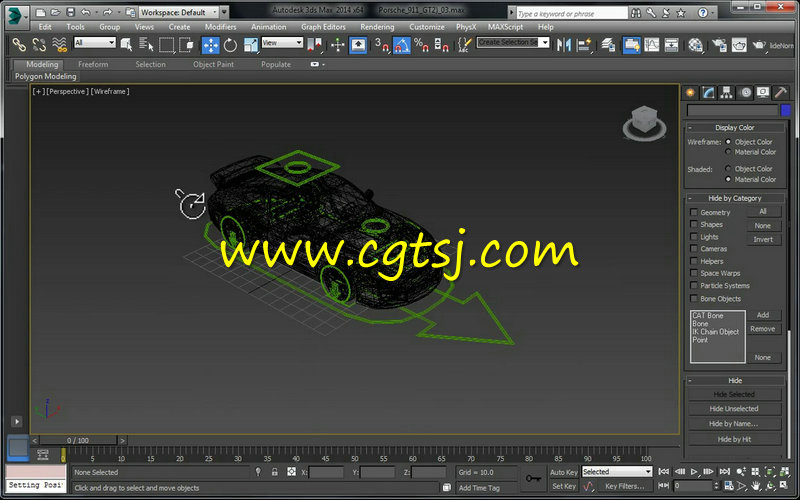Switch to Hierarchy command panel tab
The height and width of the screenshot is (500, 800).
pos(727,92)
